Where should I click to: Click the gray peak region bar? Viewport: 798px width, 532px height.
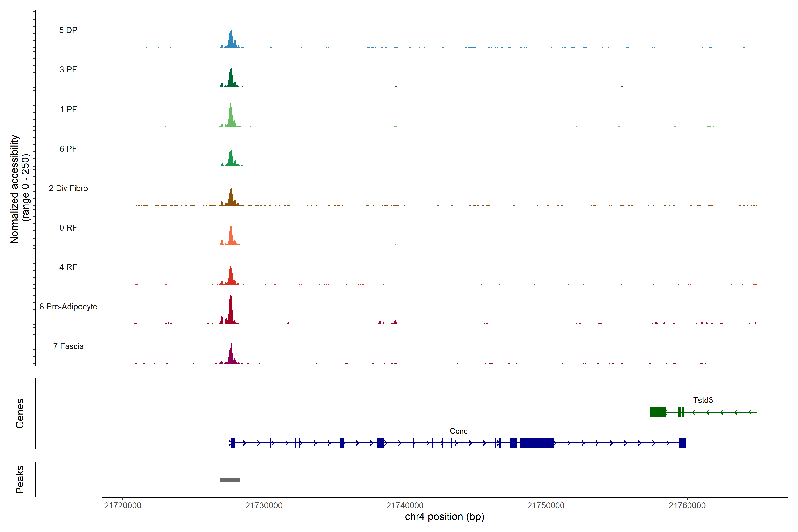[x=230, y=480]
